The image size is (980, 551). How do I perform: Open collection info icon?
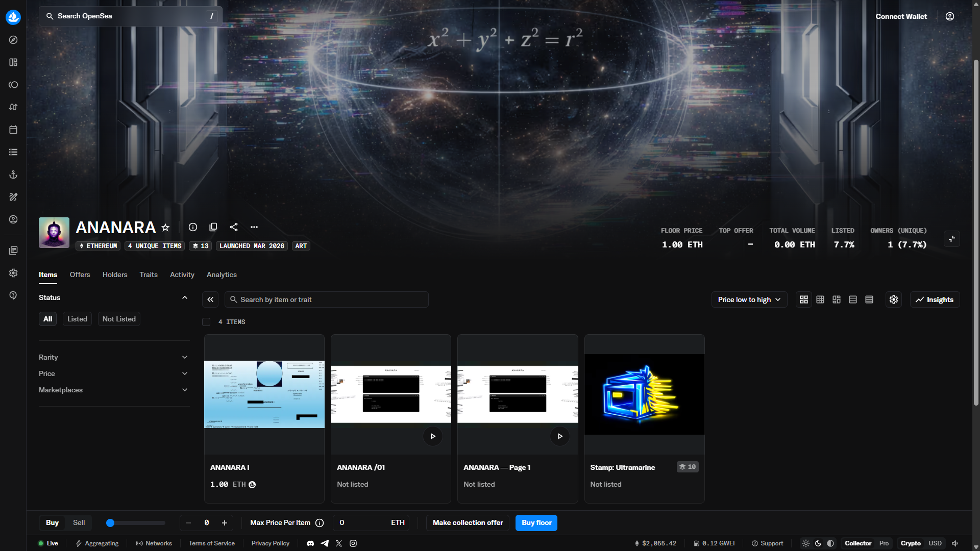[x=193, y=227]
